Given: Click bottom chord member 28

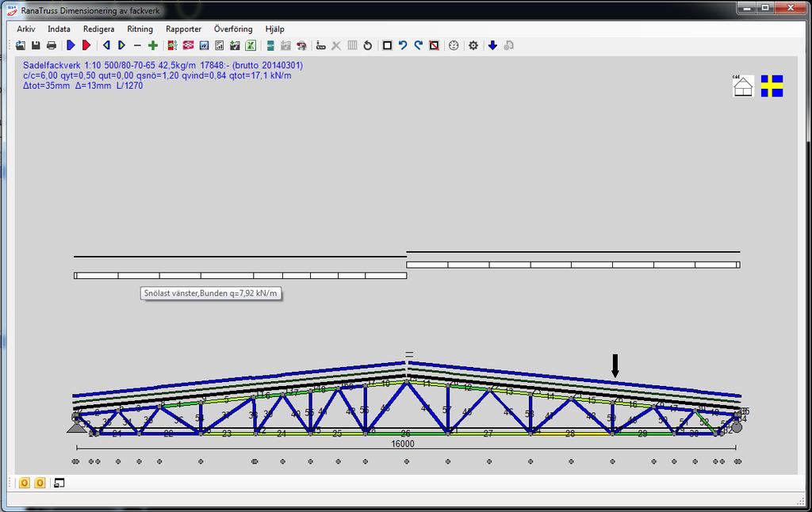Looking at the screenshot, I should click(x=571, y=434).
